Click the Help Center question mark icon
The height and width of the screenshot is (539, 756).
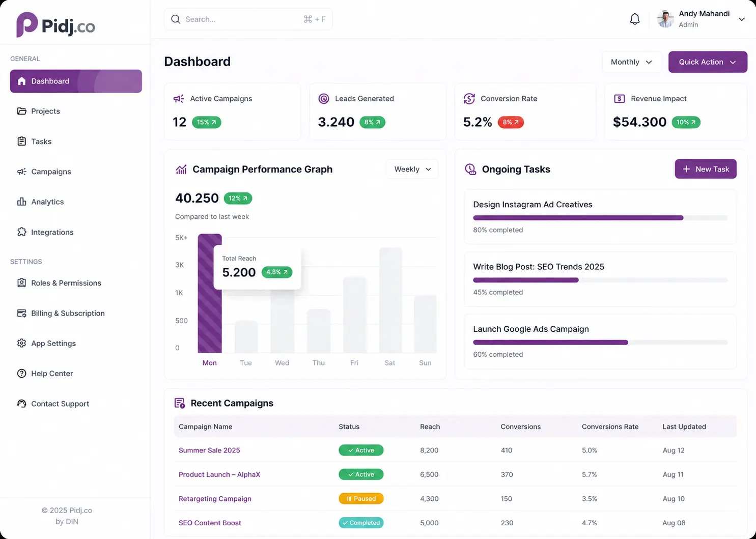21,374
